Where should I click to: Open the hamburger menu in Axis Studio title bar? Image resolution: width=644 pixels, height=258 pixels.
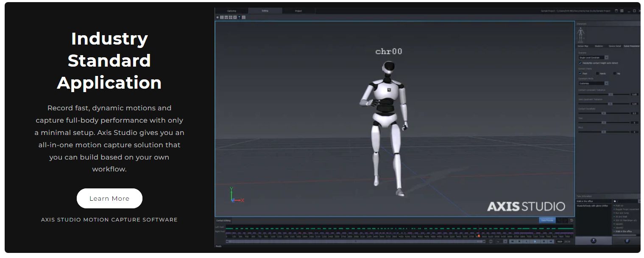622,11
